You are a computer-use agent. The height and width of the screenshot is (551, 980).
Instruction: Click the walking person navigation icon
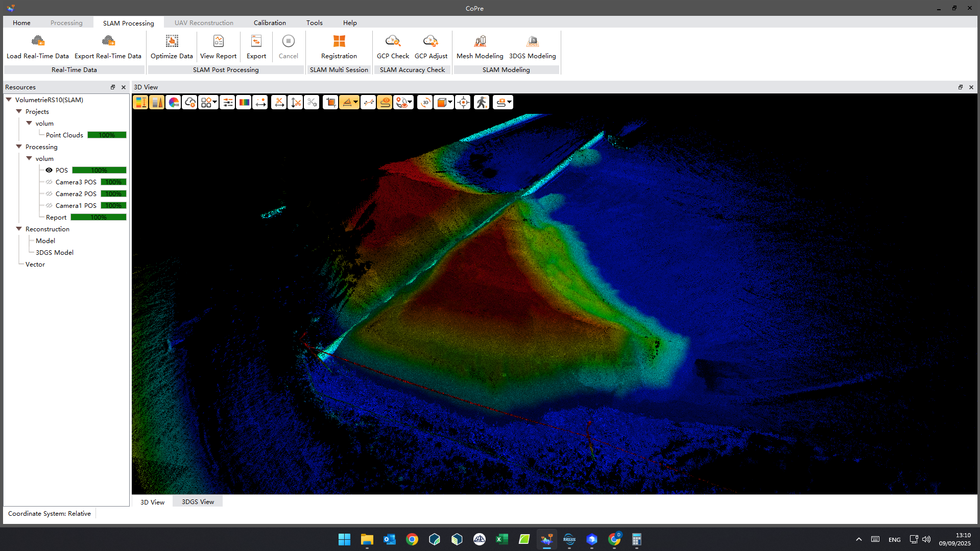(x=481, y=103)
